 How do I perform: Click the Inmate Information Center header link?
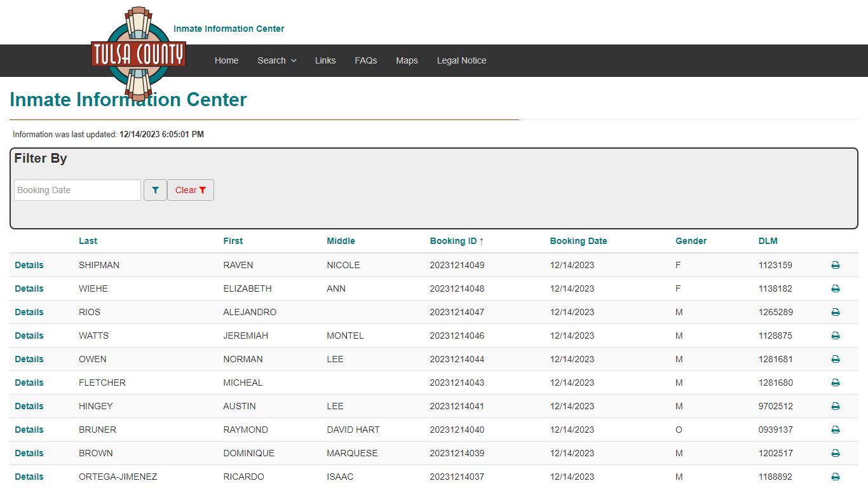(x=229, y=29)
